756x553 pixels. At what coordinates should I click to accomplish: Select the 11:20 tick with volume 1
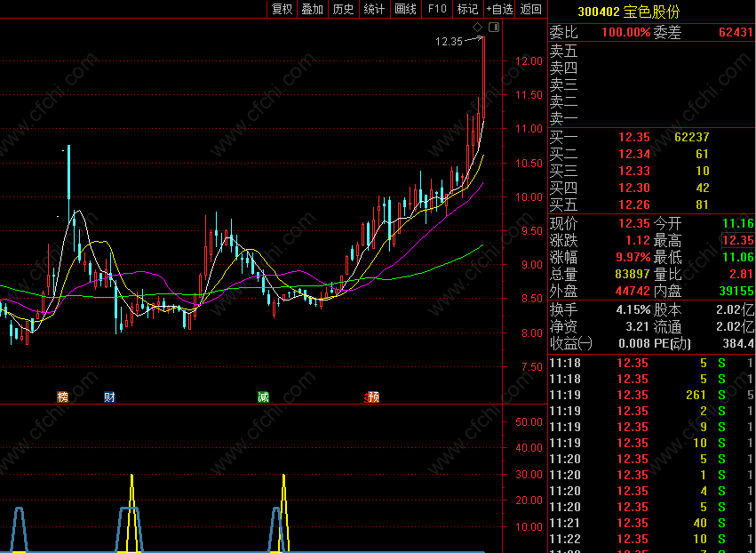coord(652,475)
